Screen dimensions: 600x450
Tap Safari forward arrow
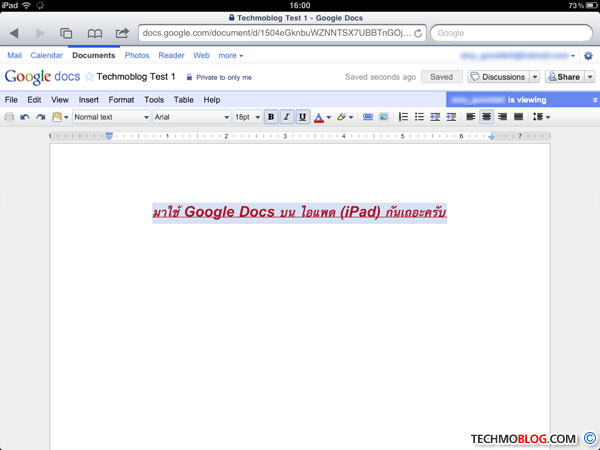click(40, 33)
